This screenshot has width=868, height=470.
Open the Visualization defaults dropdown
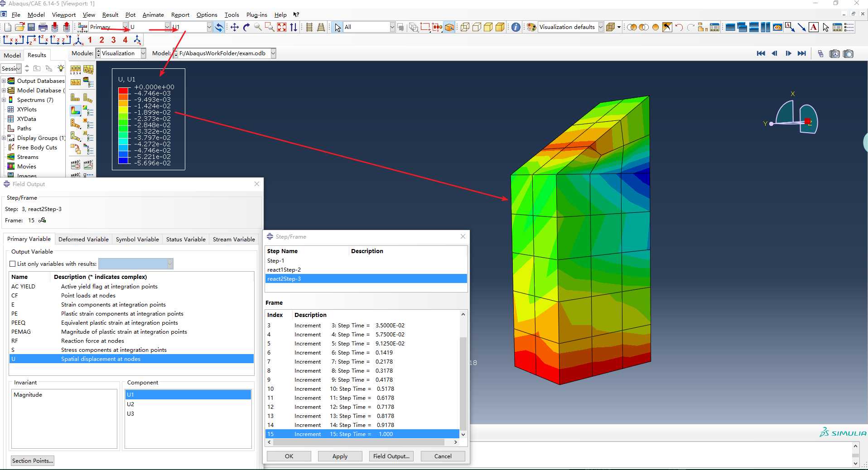coord(601,27)
